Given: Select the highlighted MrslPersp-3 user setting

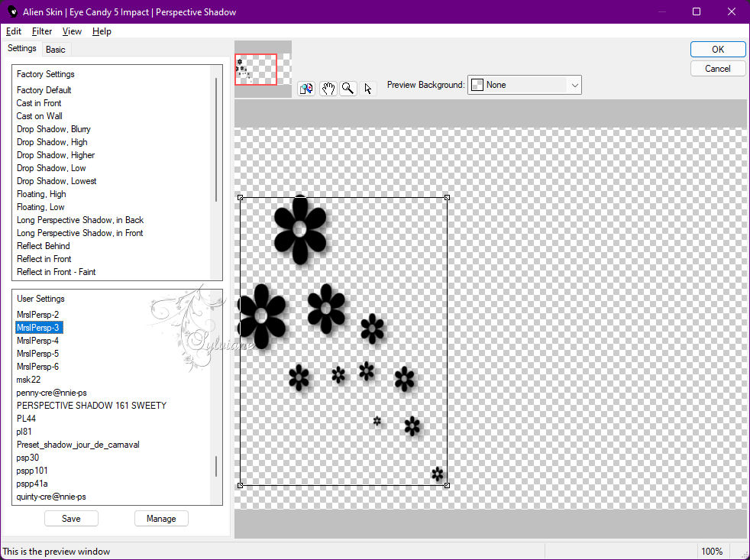Looking at the screenshot, I should coord(39,328).
